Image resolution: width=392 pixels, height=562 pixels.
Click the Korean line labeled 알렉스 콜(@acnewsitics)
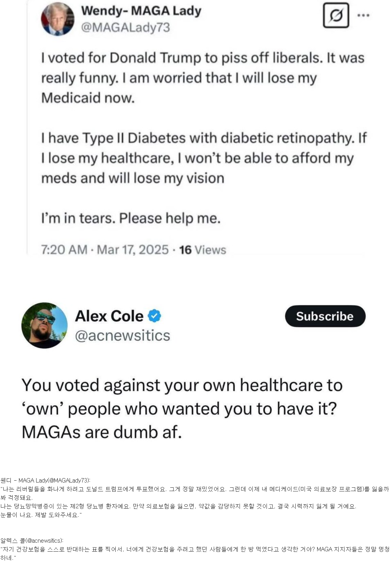[x=32, y=540]
